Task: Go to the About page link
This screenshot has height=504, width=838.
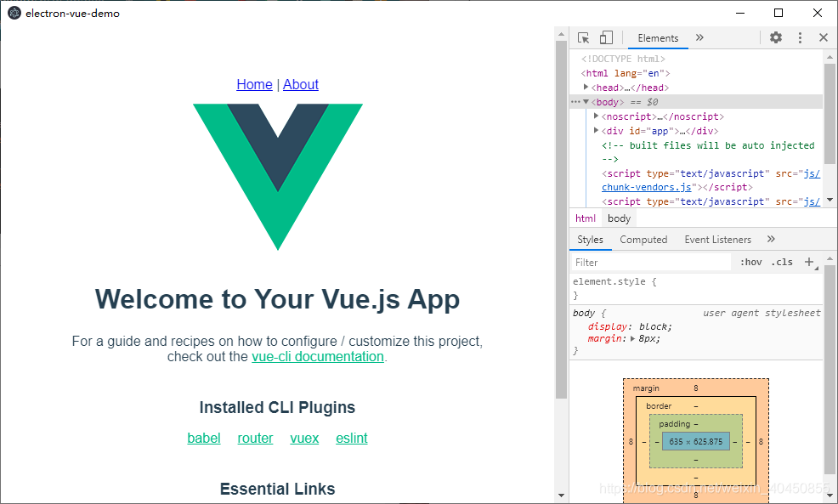Action: pos(301,84)
